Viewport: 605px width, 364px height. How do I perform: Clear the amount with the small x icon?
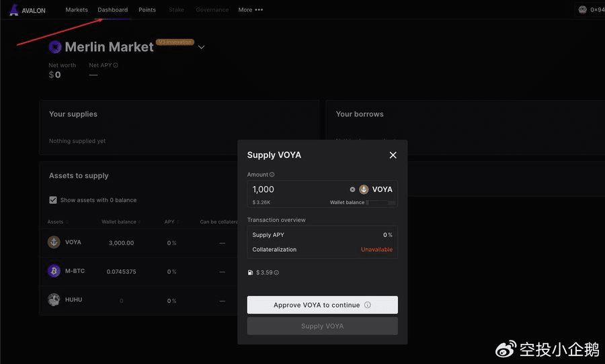pyautogui.click(x=352, y=189)
